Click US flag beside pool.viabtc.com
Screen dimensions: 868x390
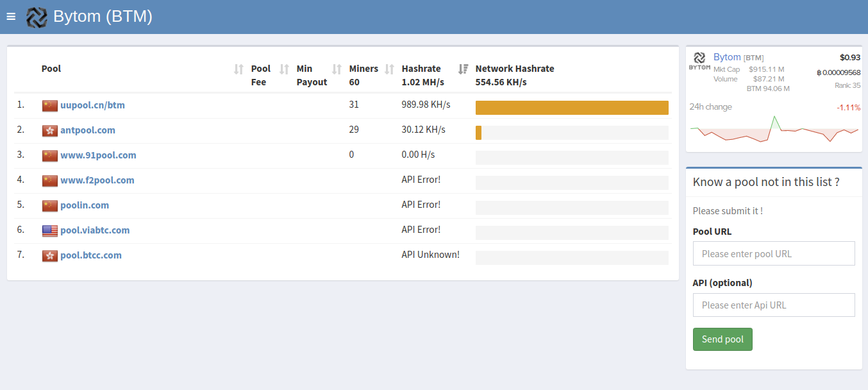pos(50,231)
